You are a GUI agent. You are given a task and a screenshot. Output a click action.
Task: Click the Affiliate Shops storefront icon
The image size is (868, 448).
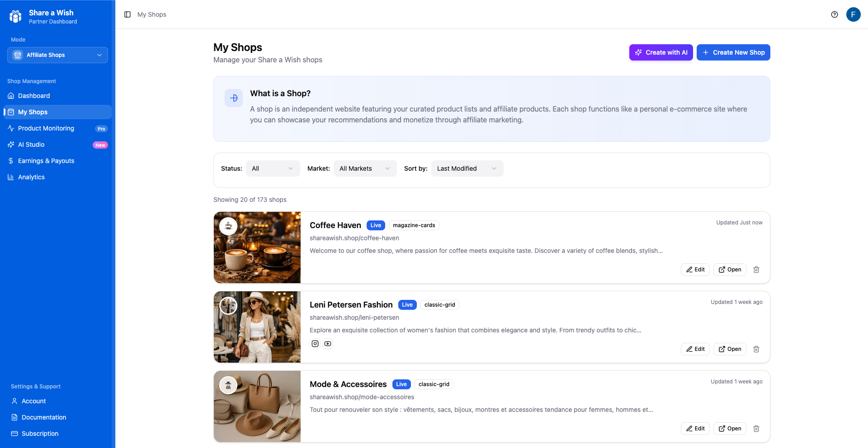[18, 55]
